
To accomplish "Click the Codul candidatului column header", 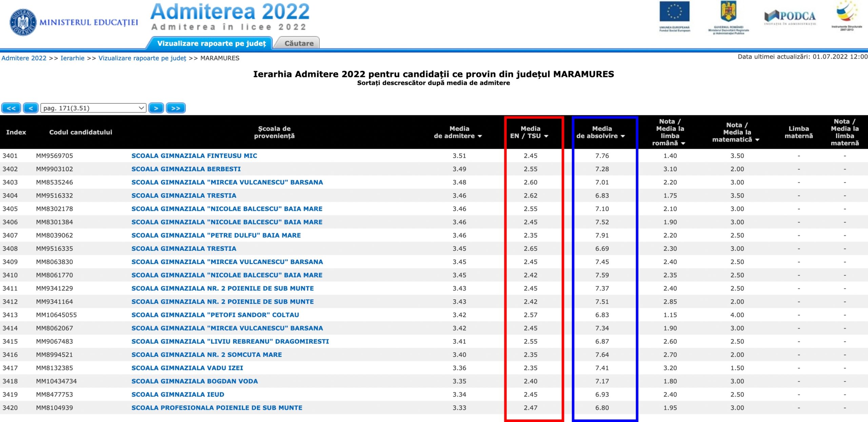I will coord(81,132).
